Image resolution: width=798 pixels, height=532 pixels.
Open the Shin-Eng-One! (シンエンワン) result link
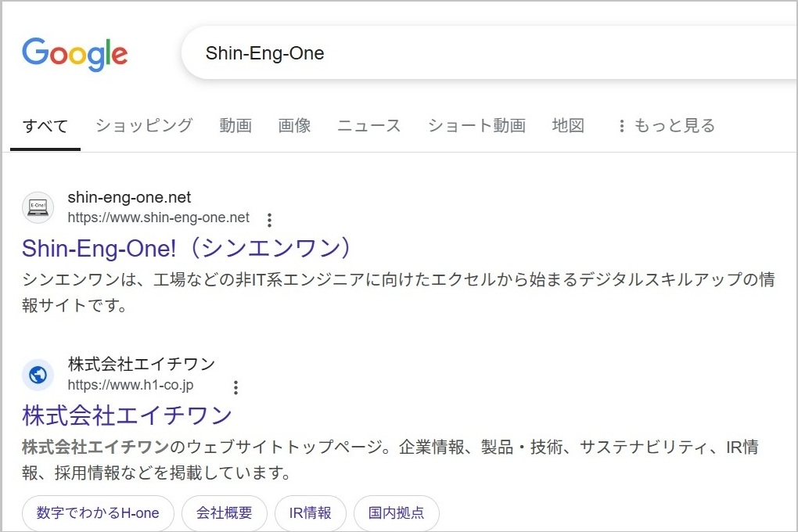[x=185, y=247]
